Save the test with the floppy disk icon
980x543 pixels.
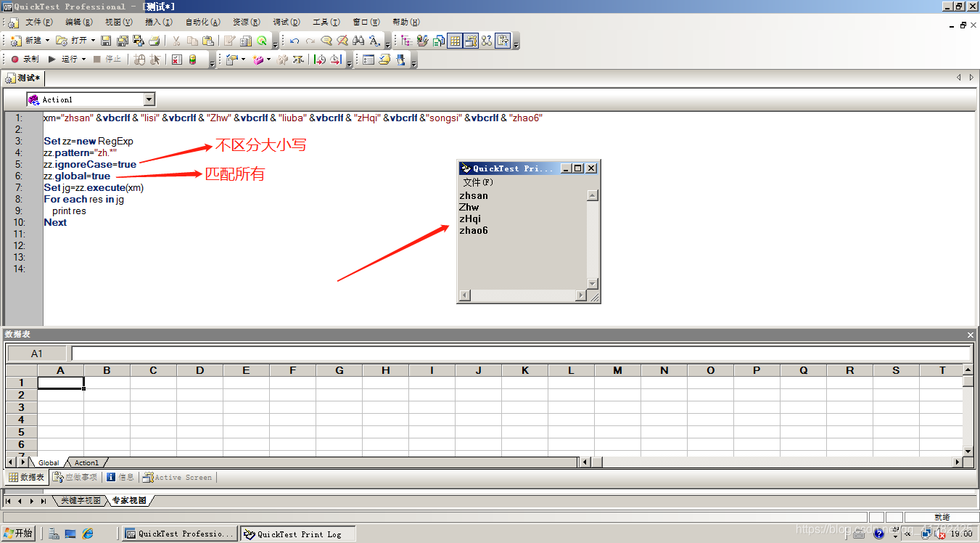106,41
